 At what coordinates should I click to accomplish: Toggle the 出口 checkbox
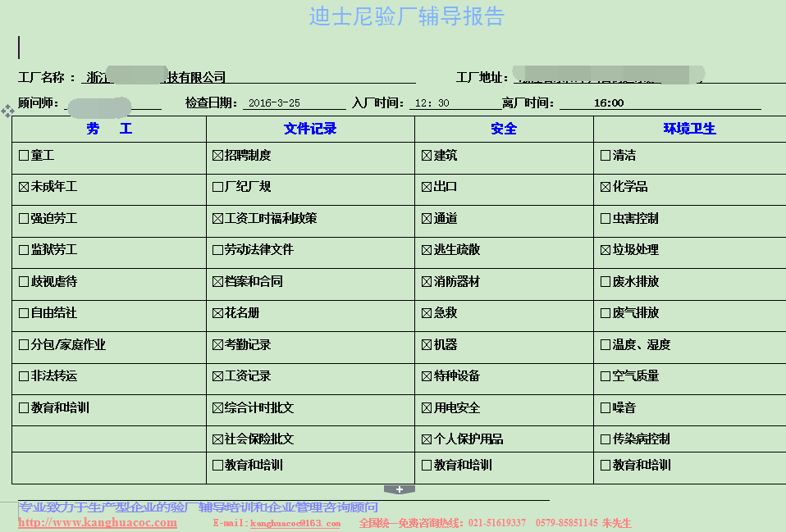pos(427,187)
